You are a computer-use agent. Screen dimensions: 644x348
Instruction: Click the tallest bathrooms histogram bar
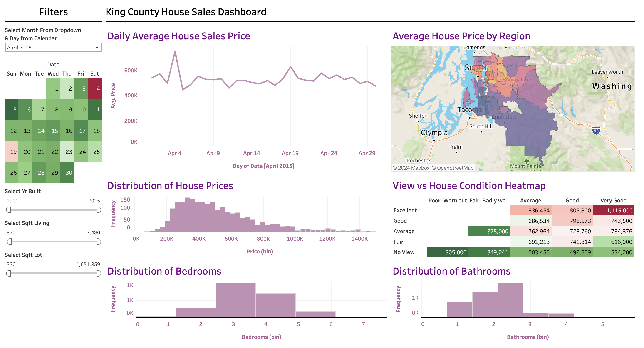[510, 300]
